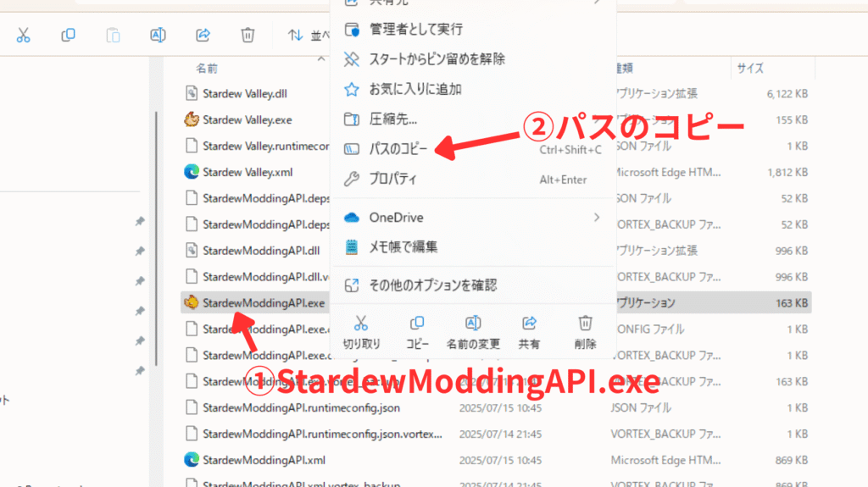Image resolution: width=868 pixels, height=487 pixels.
Task: Click the Rename icon in Explorer toolbar
Action: coord(158,36)
